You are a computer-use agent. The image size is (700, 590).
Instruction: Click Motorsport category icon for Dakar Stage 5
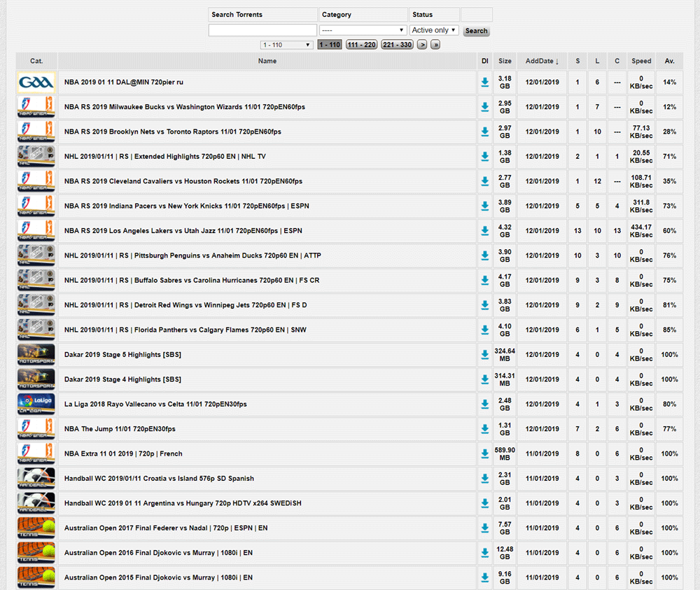coord(36,355)
